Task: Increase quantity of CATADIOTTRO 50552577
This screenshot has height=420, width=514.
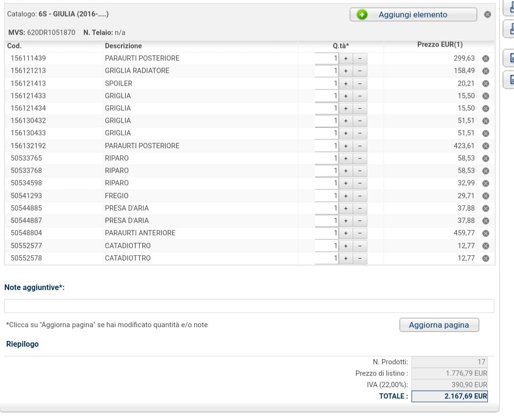Action: [346, 246]
